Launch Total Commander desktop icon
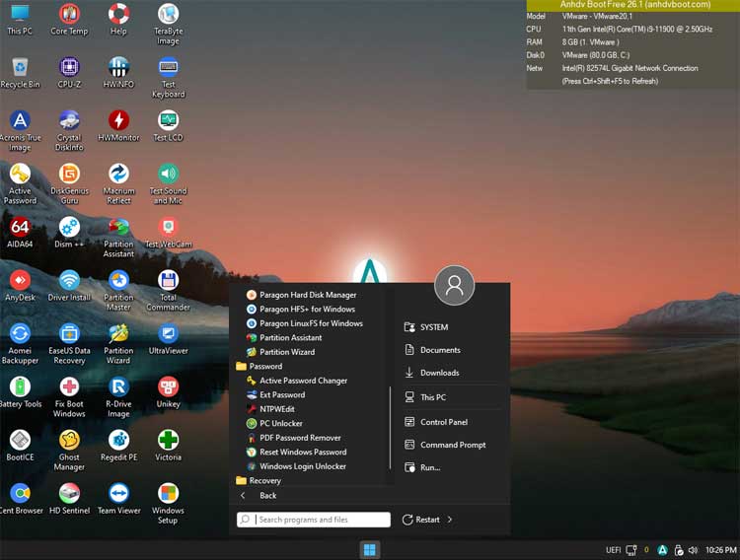The image size is (740, 560). 168,291
